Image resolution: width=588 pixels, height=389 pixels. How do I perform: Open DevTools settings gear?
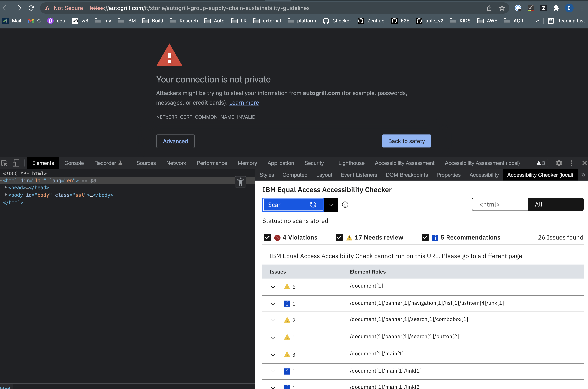click(559, 163)
